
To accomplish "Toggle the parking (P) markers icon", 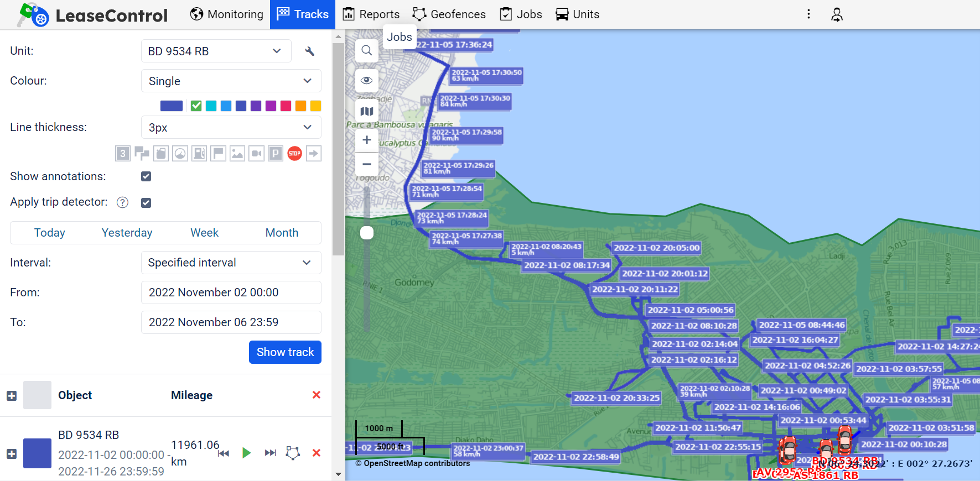I will tap(276, 154).
